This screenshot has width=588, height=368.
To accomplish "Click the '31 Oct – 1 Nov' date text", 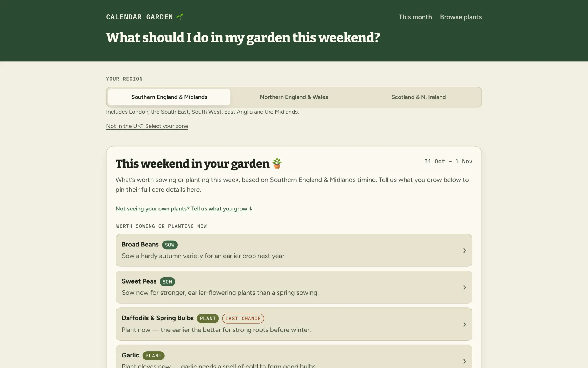I will (x=448, y=161).
